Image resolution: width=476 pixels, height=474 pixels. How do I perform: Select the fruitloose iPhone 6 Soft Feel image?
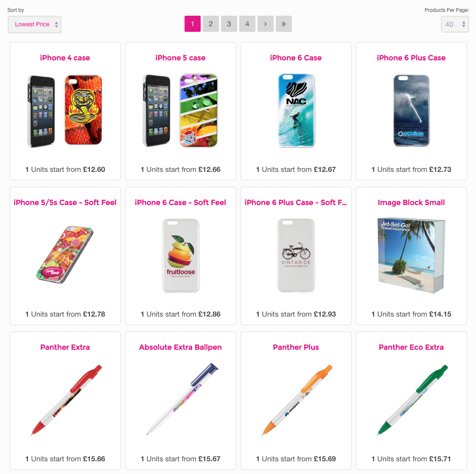(181, 255)
